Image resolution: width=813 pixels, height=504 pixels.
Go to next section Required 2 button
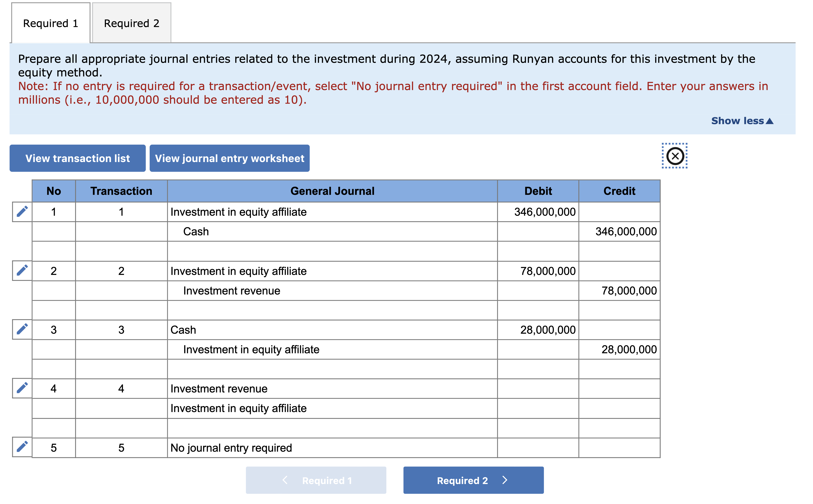point(473,480)
